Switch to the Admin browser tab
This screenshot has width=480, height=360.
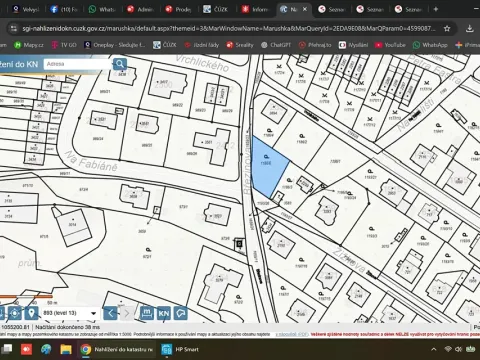(140, 9)
